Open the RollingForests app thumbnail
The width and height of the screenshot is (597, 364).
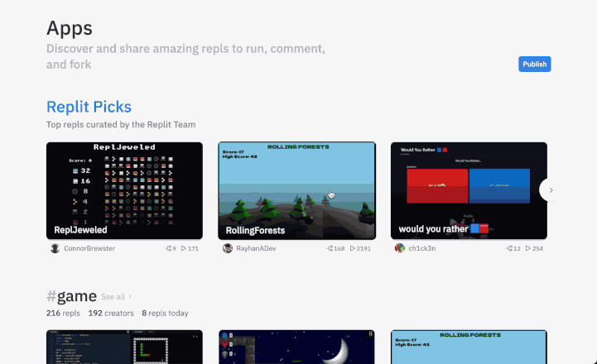tap(296, 190)
